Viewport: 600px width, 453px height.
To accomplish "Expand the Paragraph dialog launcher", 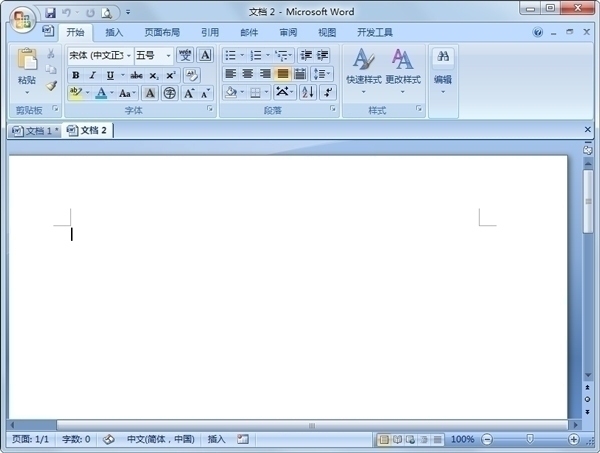I will pos(332,109).
